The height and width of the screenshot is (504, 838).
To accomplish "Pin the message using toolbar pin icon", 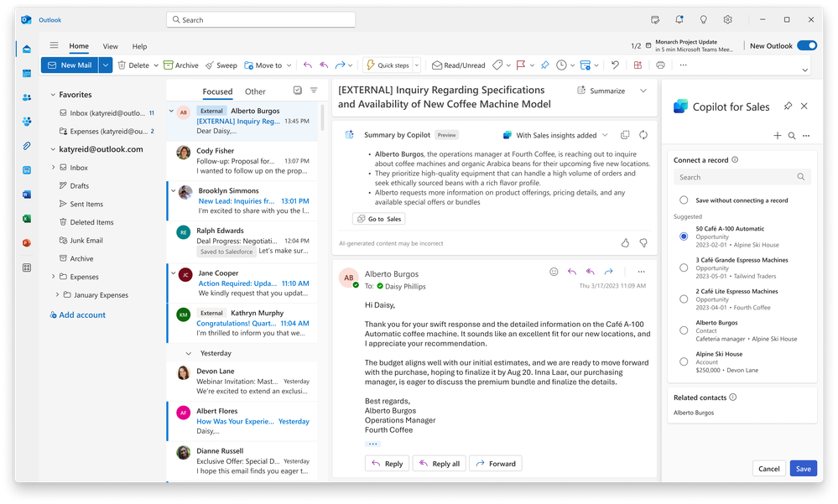I will [544, 65].
